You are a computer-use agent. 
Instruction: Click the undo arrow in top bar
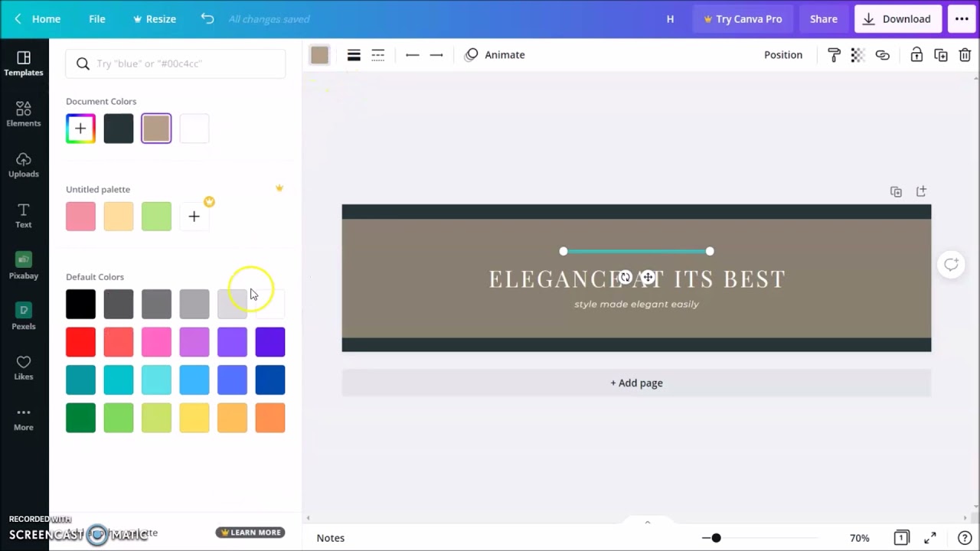coord(207,18)
